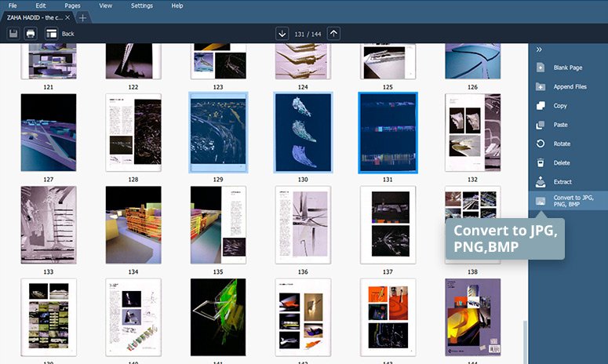Viewport: 608px width, 364px height.
Task: Click the Blank Page icon
Action: pyautogui.click(x=541, y=67)
